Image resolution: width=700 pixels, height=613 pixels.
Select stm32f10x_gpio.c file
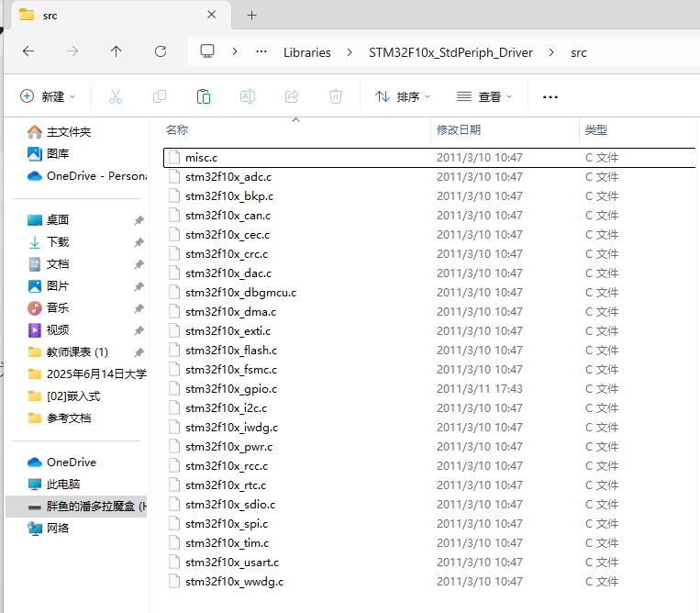point(429,389)
